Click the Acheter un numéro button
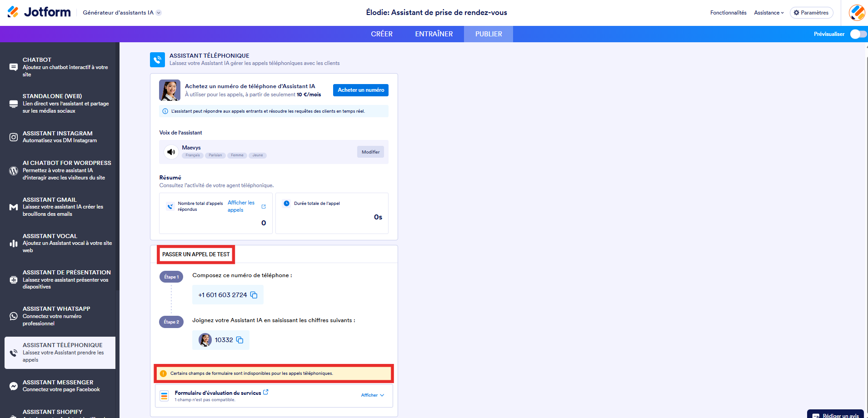Screen dimensions: 868x418 [361, 90]
